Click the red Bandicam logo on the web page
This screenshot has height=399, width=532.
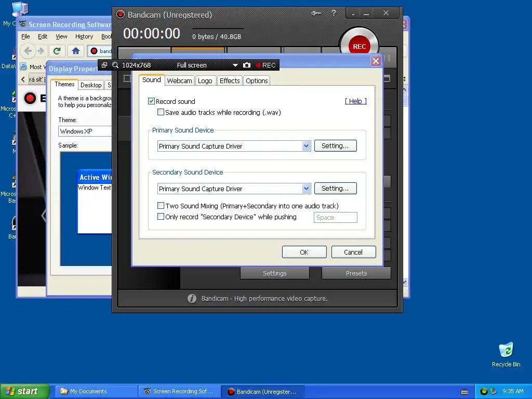tap(30, 98)
